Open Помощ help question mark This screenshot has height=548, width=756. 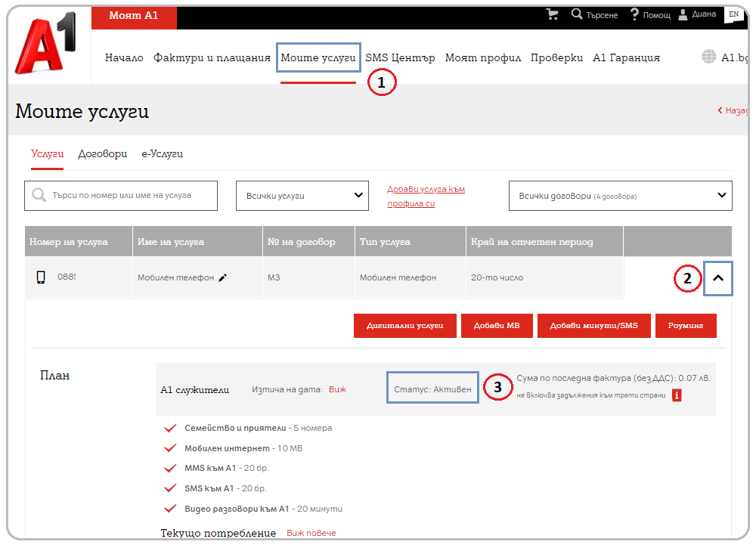pyautogui.click(x=634, y=14)
